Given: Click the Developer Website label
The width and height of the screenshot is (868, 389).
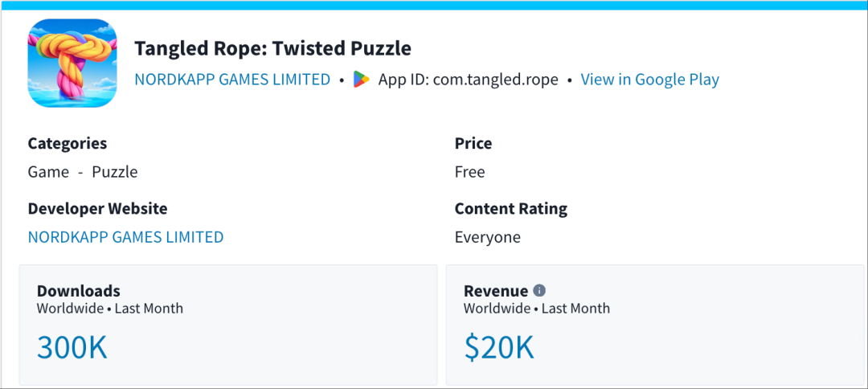Looking at the screenshot, I should pos(98,209).
